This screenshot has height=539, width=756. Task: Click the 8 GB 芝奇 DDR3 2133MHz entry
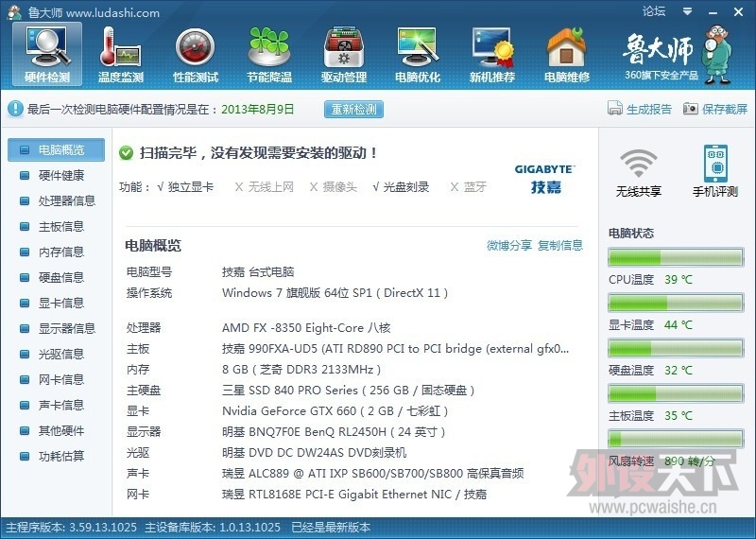click(301, 370)
